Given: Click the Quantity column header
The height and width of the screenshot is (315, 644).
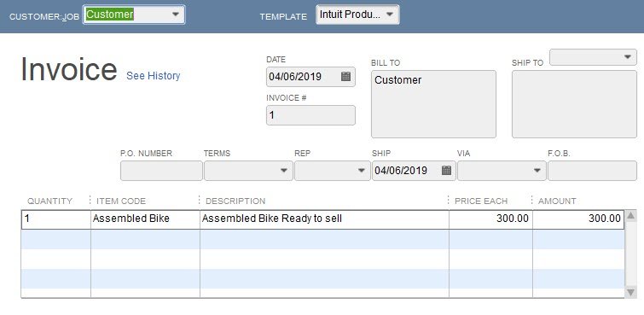Looking at the screenshot, I should 49,201.
